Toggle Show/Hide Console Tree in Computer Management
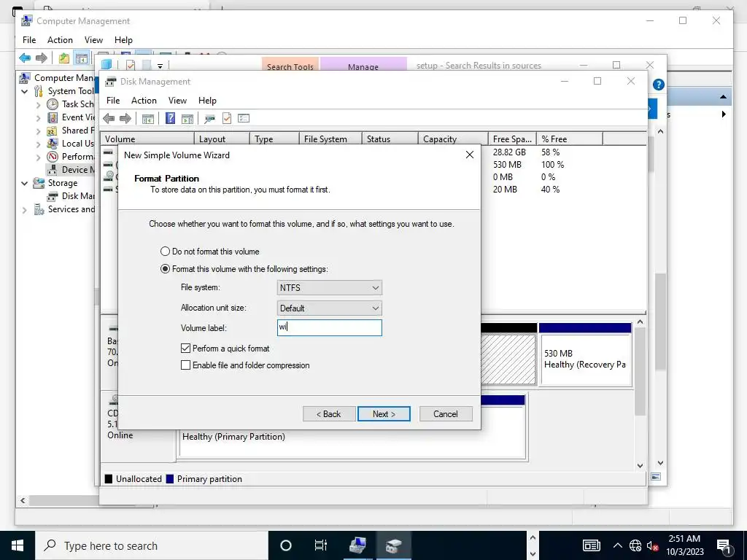 82,58
